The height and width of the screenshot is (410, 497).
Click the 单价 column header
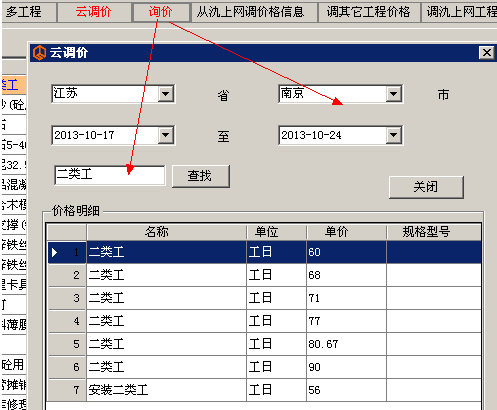[346, 232]
